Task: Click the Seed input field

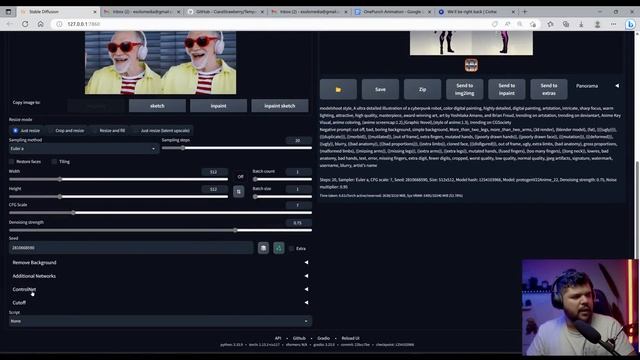Action: 131,248
